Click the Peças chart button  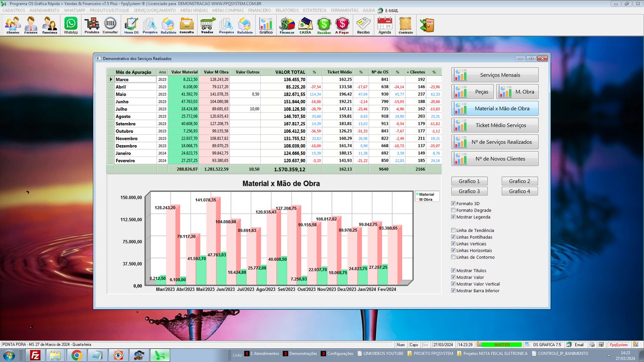tap(472, 91)
